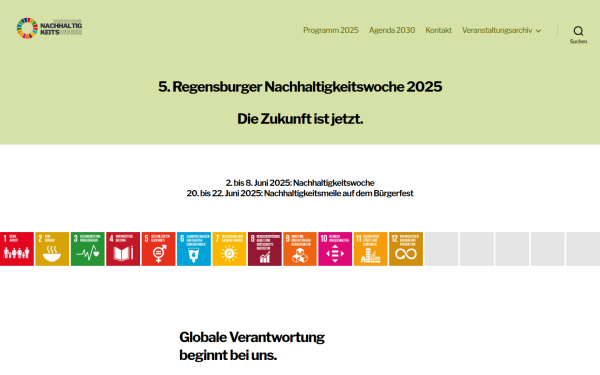Select SDG 3 Health tile
This screenshot has width=600, height=375.
(88, 249)
